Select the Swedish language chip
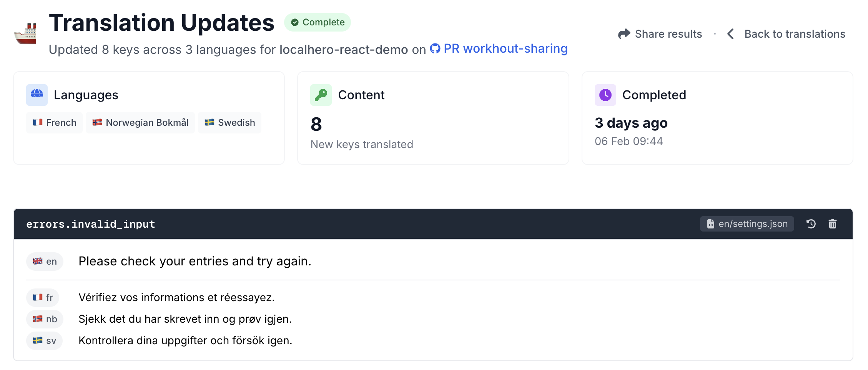Image resolution: width=868 pixels, height=370 pixels. 229,122
